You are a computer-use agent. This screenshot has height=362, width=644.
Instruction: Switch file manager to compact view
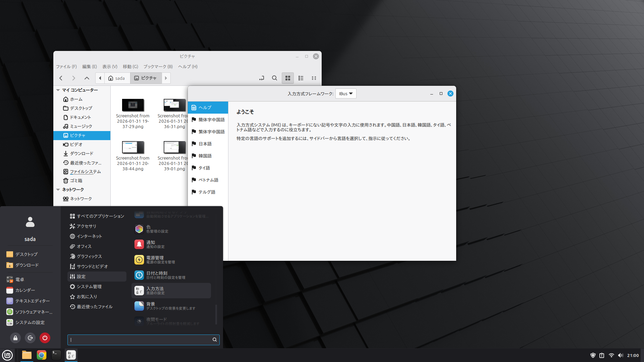point(314,78)
